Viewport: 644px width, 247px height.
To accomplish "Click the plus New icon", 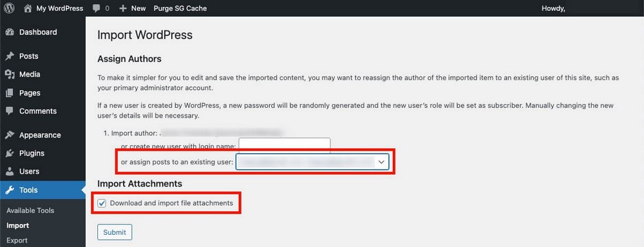I will coord(123,8).
